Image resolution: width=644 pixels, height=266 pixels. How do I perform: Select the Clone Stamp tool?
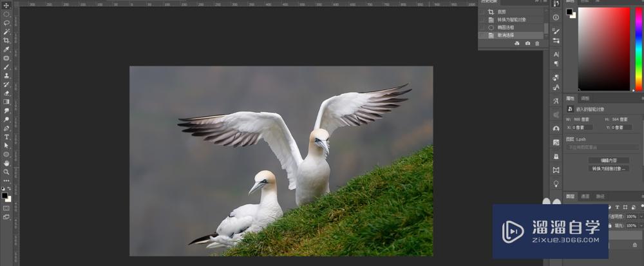6,75
